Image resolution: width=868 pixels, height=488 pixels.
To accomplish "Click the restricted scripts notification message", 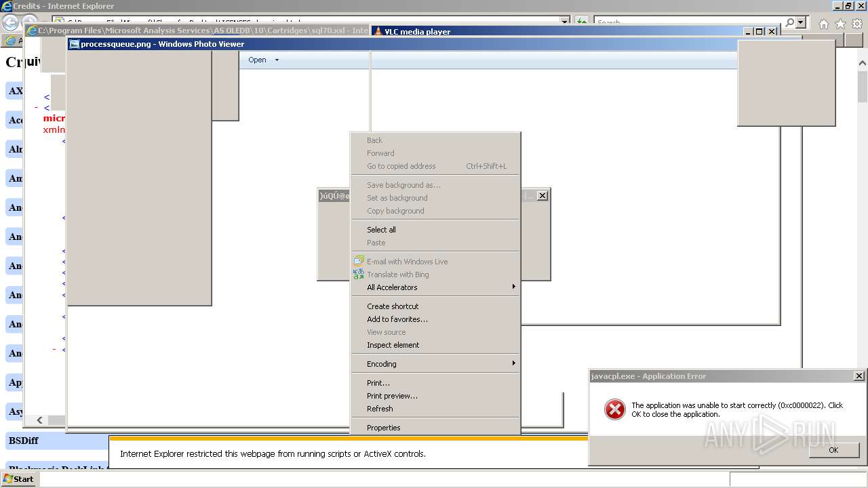I will [x=273, y=454].
